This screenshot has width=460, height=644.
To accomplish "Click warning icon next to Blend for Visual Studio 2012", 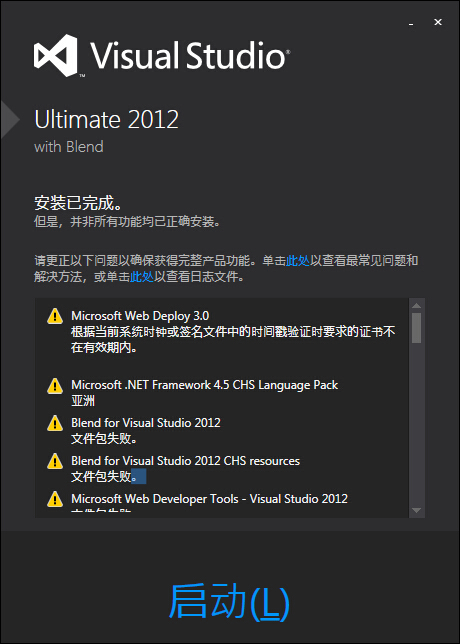I will point(55,423).
